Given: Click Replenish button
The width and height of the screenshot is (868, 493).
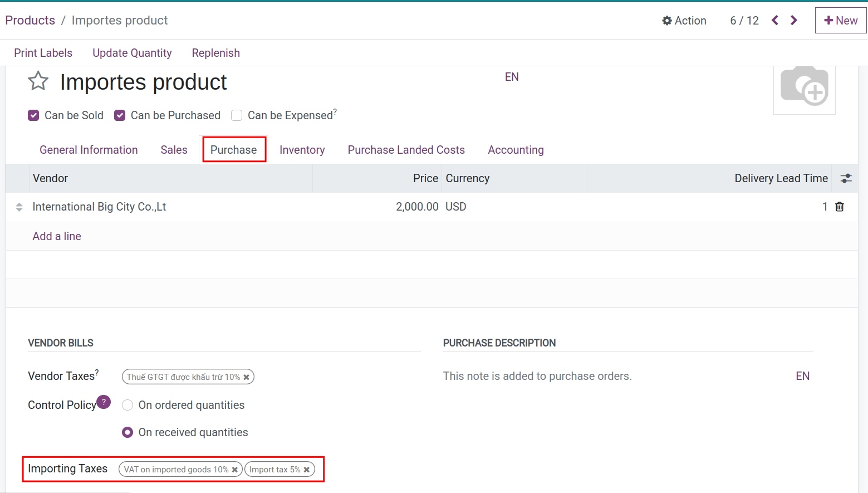Looking at the screenshot, I should pyautogui.click(x=216, y=53).
